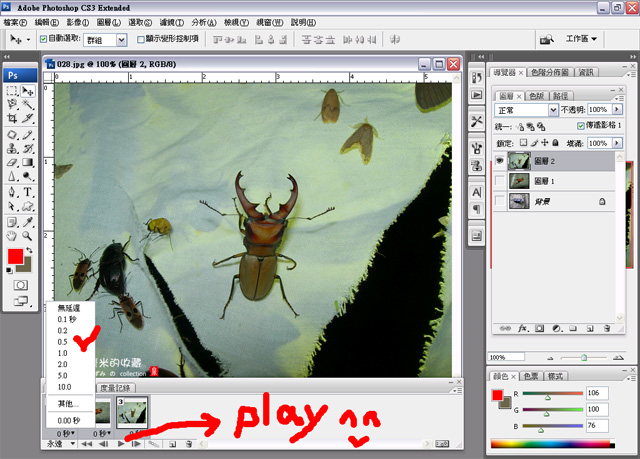The height and width of the screenshot is (459, 640).
Task: Toggle the 自動選取 checkbox
Action: point(42,39)
